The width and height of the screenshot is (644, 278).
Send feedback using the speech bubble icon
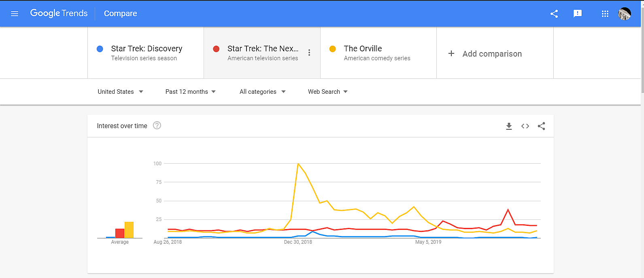578,13
